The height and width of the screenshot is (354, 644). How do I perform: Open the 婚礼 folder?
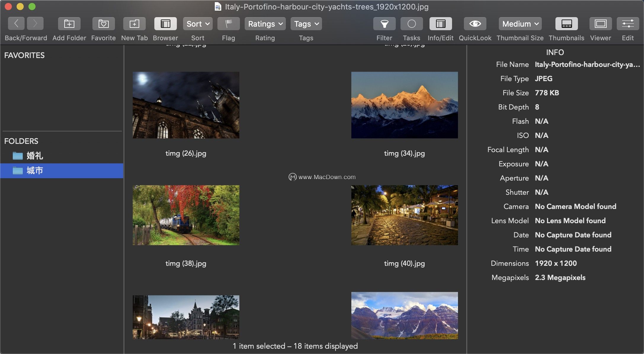click(34, 156)
